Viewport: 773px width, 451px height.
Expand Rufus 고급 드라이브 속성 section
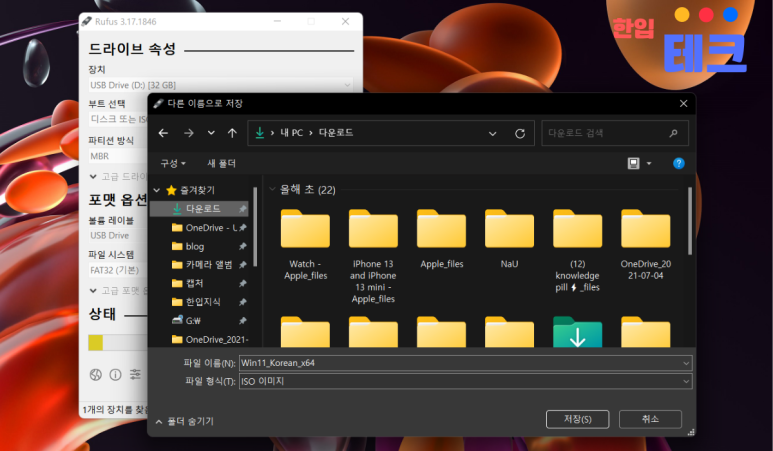coord(93,176)
